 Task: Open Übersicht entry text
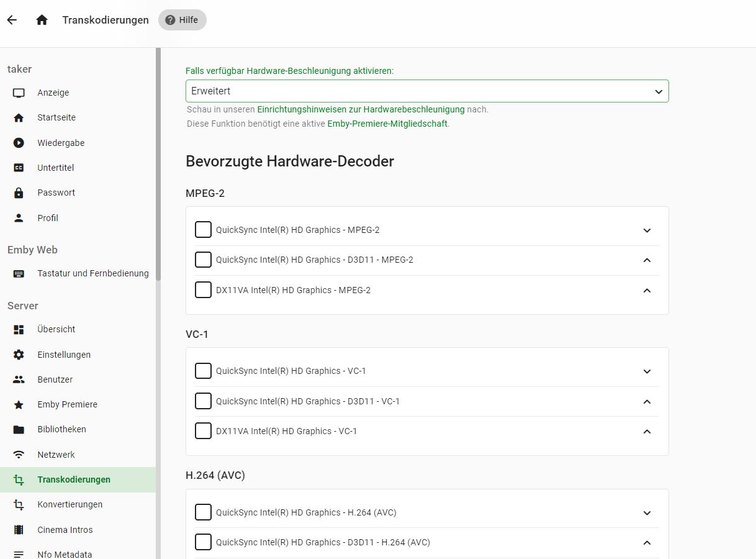[56, 329]
